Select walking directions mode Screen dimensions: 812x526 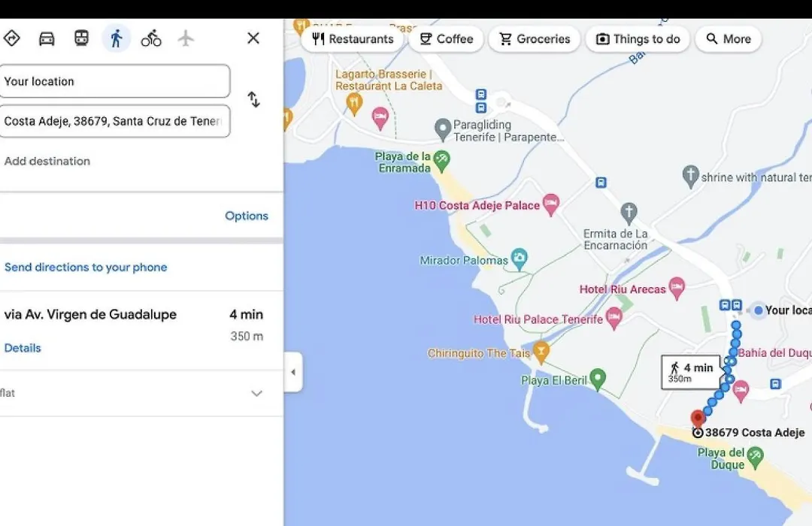coord(116,38)
